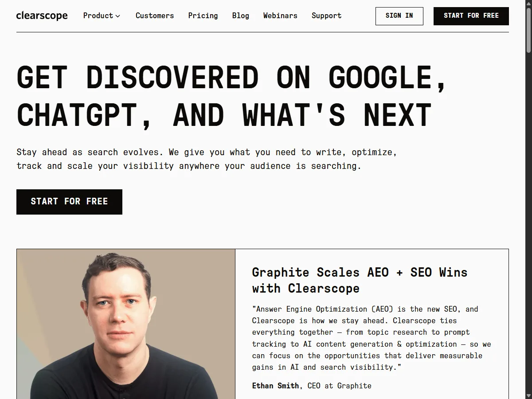
Task: Click the Get Discovered on Google headline
Action: pyautogui.click(x=231, y=96)
